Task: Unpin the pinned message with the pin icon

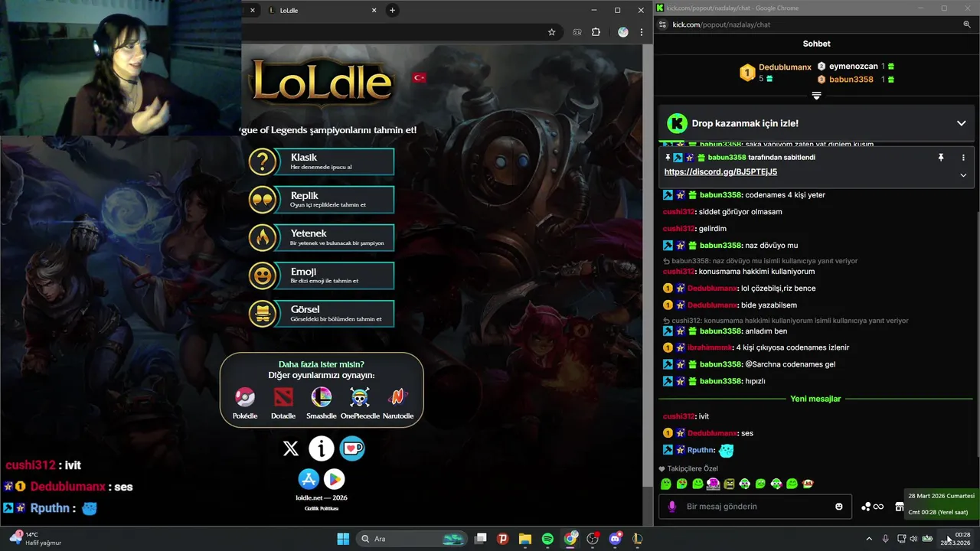Action: [941, 158]
